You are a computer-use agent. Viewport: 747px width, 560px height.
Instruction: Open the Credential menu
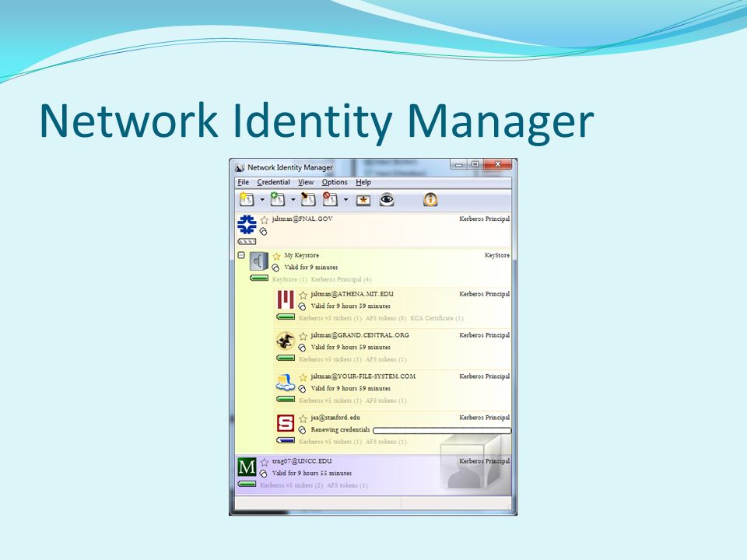coord(273,182)
